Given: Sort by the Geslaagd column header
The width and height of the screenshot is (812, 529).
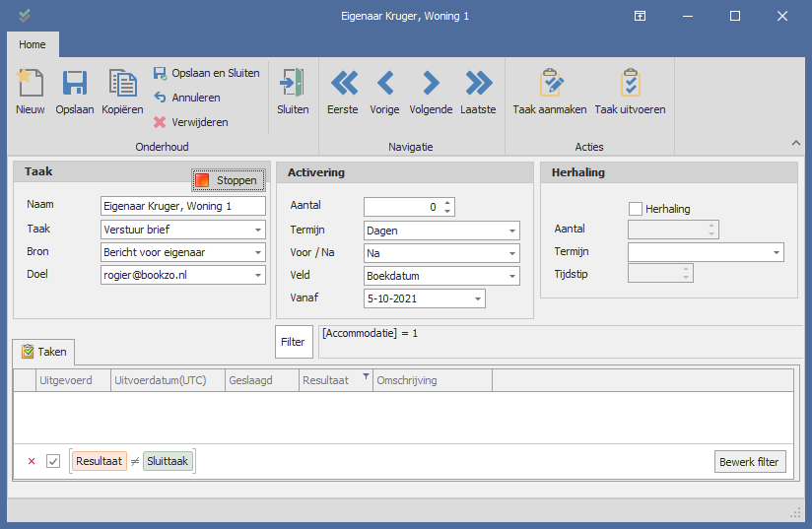Looking at the screenshot, I should tap(262, 380).
